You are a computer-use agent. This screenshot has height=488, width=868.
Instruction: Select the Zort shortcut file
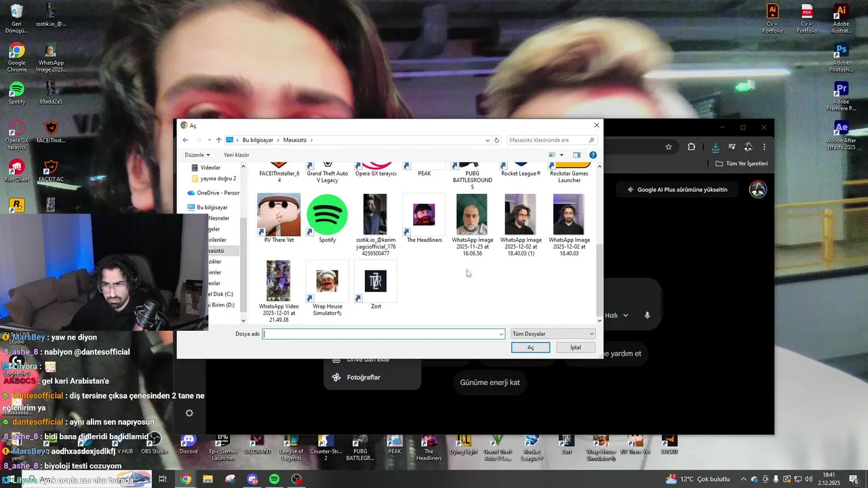coord(376,285)
